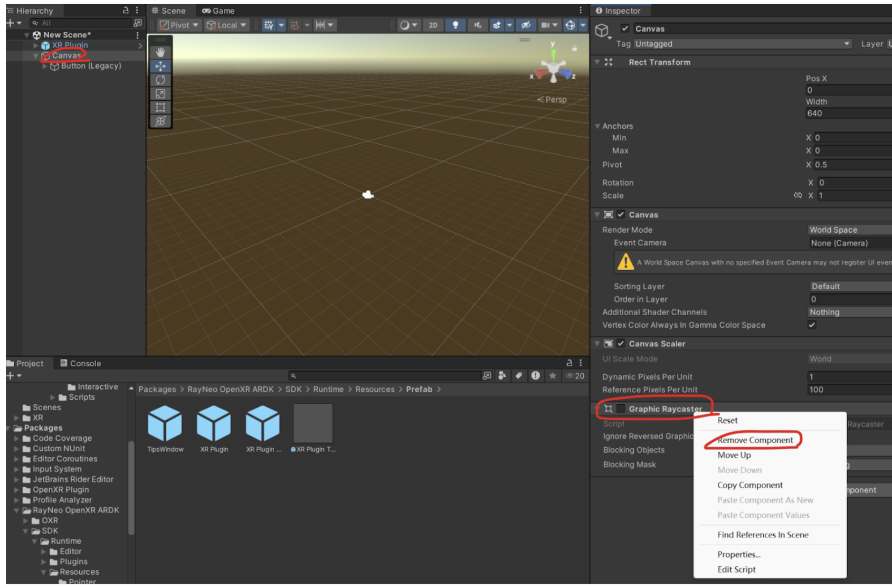Click search by label icon in Project
This screenshot has height=588, width=892.
coord(519,375)
